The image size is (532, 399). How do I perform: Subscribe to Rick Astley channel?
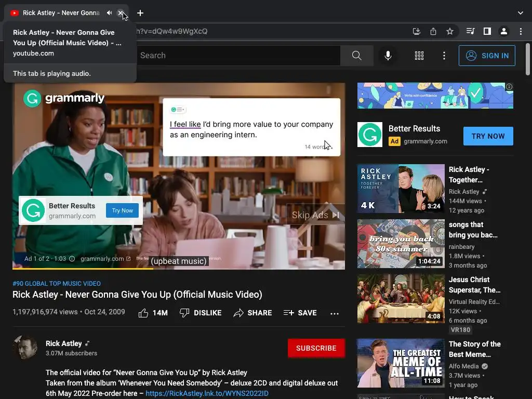point(316,348)
